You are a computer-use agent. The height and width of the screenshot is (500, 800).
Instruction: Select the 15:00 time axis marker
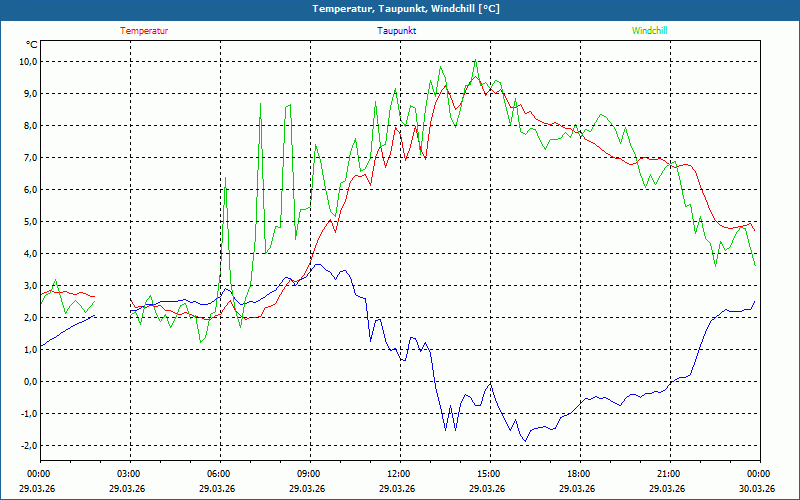click(x=489, y=474)
